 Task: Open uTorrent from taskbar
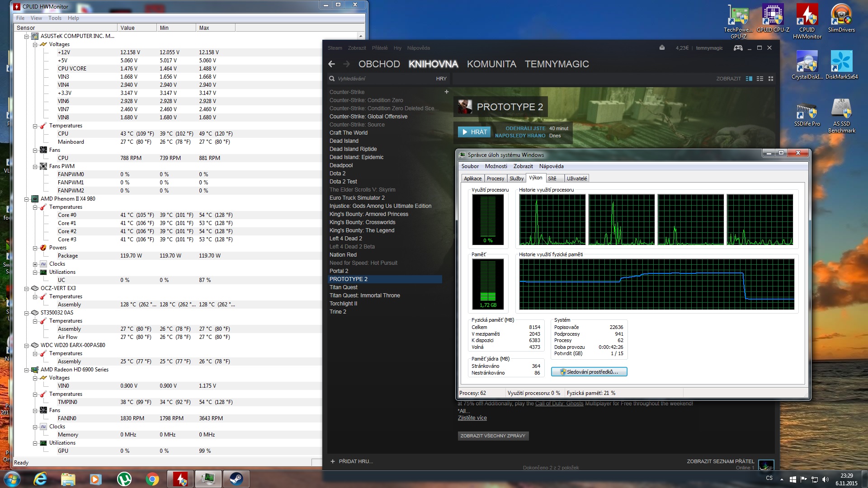[124, 479]
